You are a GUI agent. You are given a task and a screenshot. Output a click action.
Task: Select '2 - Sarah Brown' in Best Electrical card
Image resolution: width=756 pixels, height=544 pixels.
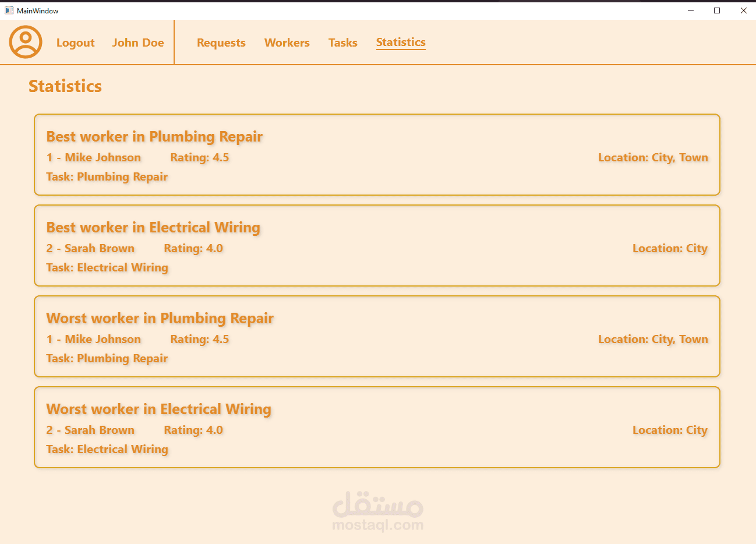90,248
